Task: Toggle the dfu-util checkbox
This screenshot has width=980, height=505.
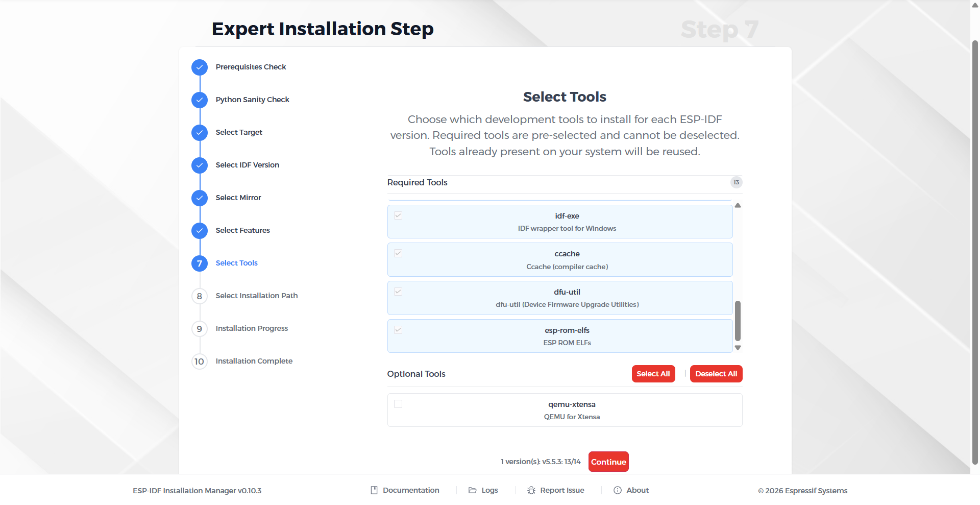Action: pyautogui.click(x=398, y=292)
